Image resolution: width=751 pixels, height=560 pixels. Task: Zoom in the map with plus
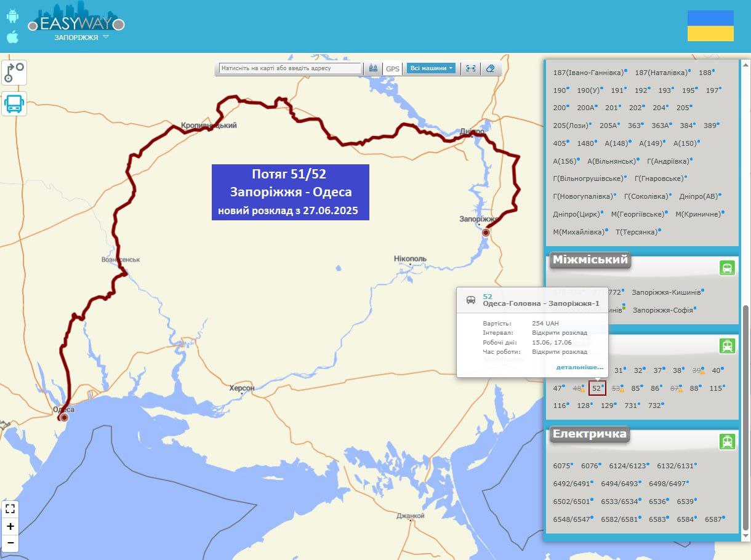click(10, 526)
